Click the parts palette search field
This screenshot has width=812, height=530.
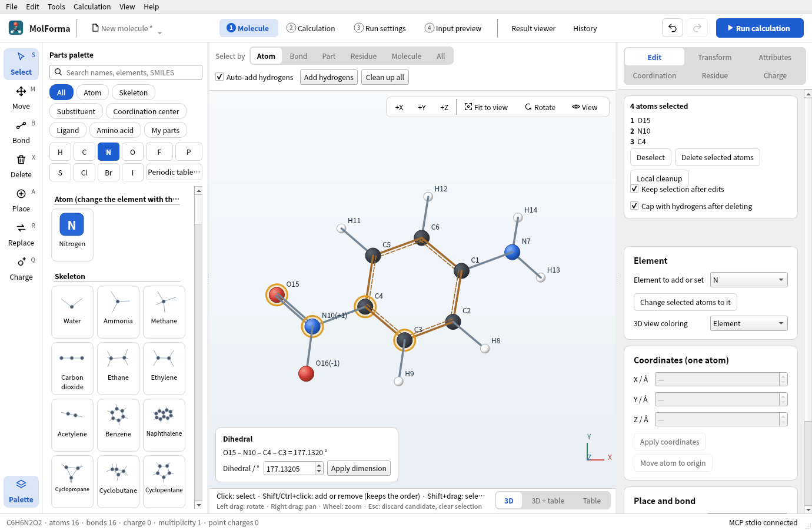[x=126, y=72]
